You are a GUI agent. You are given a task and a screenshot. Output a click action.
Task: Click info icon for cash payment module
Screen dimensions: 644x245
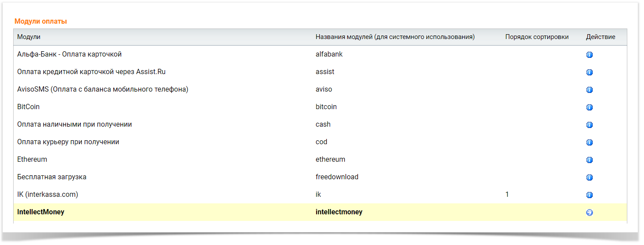pyautogui.click(x=590, y=125)
